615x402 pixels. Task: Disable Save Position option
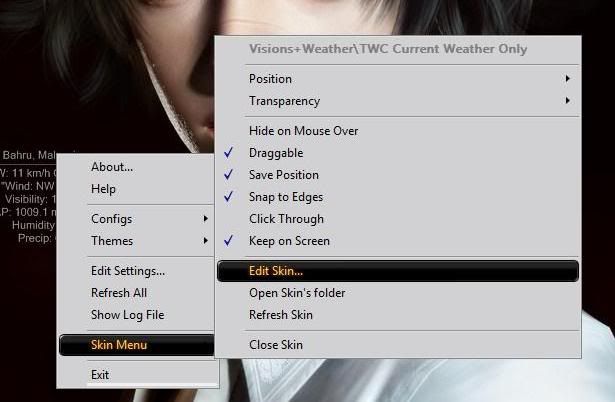click(283, 175)
